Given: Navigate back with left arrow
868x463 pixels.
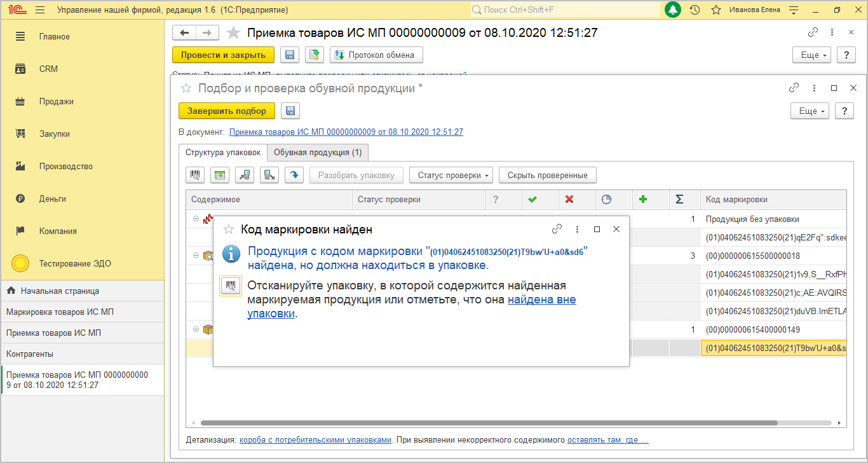Looking at the screenshot, I should (x=184, y=33).
